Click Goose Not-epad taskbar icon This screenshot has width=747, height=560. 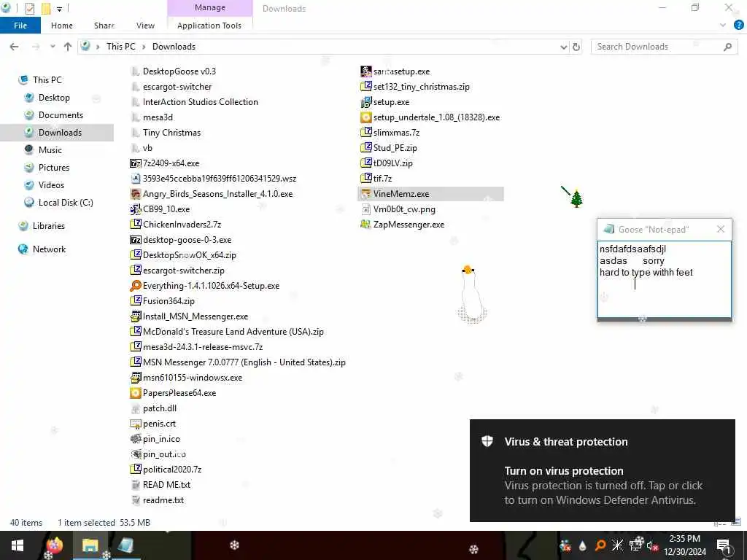coord(125,545)
